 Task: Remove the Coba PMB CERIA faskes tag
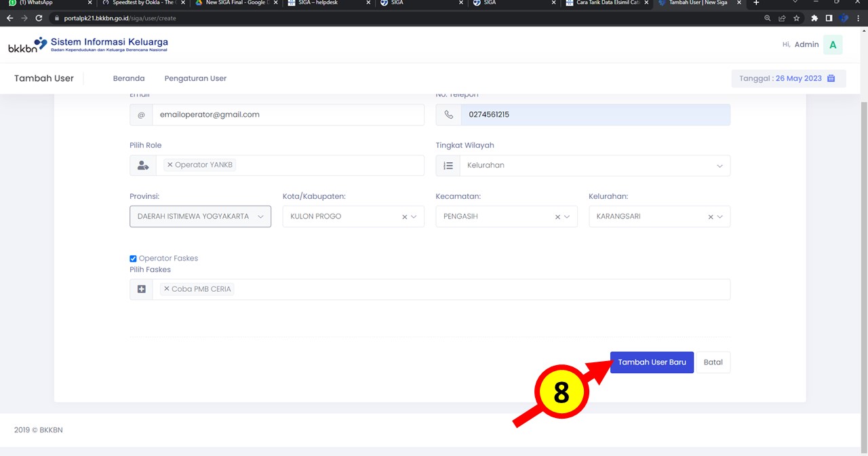pyautogui.click(x=166, y=288)
